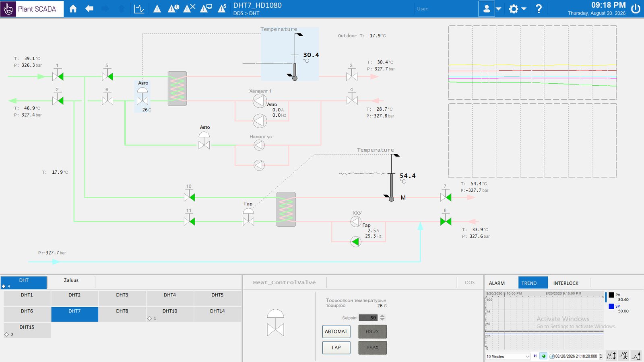The image size is (644, 362).
Task: Click the ГАР manual mode button
Action: tap(336, 348)
